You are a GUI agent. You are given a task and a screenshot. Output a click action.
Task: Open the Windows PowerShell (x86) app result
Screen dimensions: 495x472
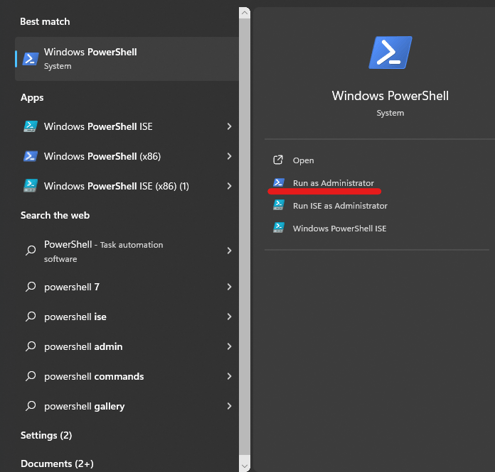point(127,156)
